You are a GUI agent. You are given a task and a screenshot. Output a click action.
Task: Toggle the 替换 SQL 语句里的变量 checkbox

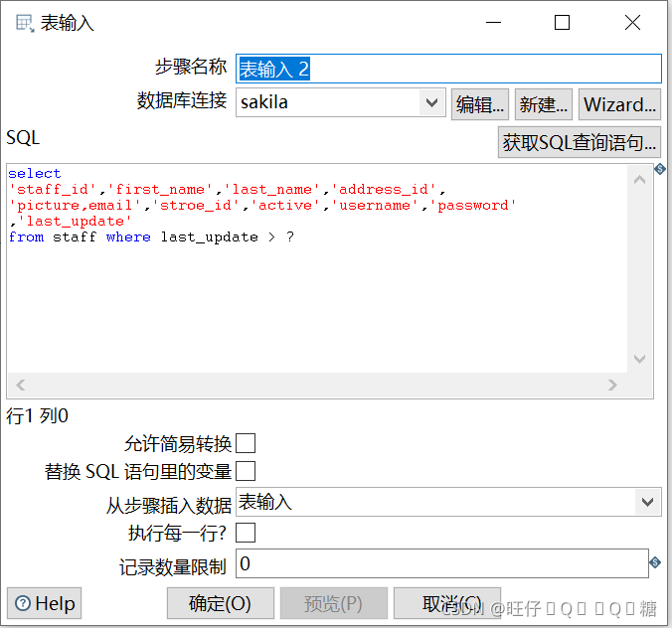246,471
